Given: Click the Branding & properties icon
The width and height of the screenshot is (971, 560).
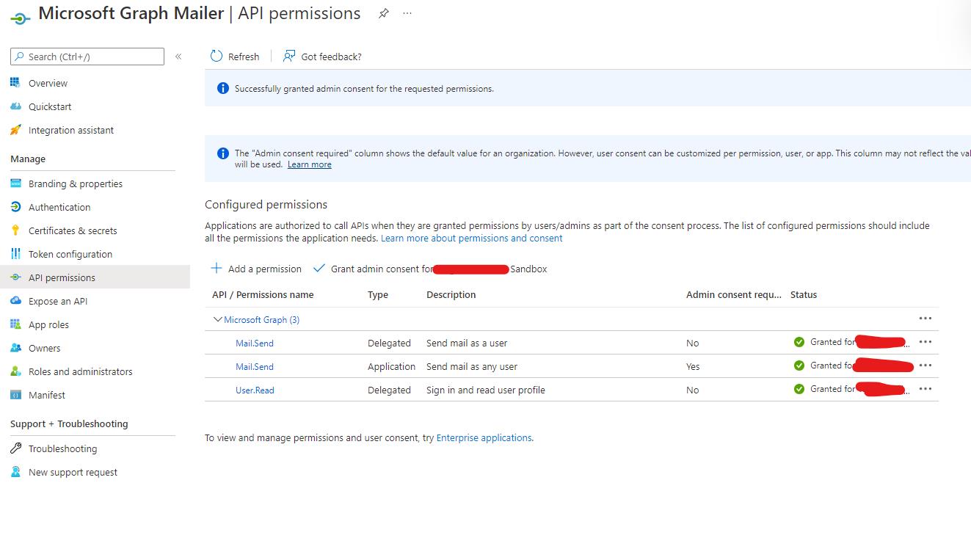Looking at the screenshot, I should (x=15, y=183).
